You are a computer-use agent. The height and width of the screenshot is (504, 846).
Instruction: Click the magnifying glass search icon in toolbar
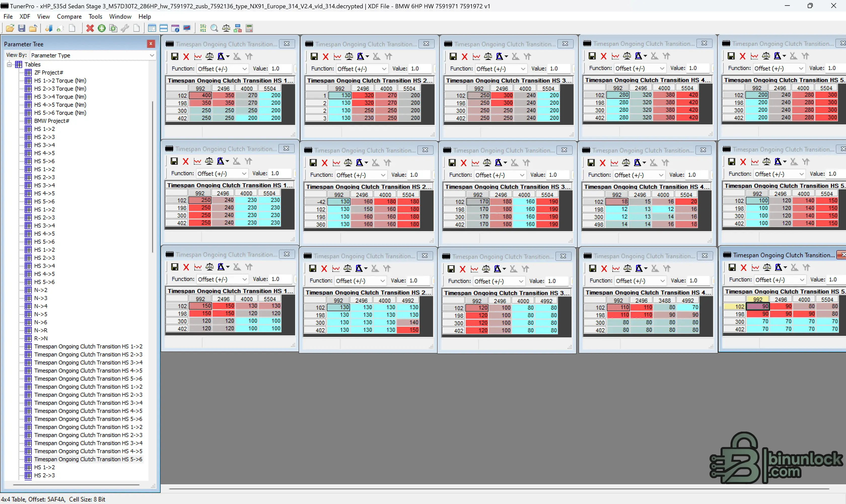pos(214,28)
